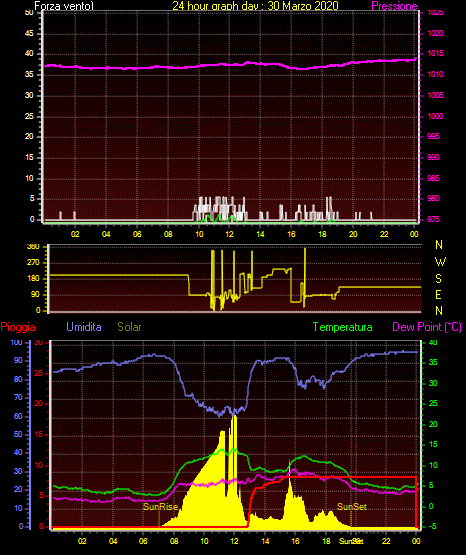Screen dimensions: 466x555
Task: Click the E compass direction label
Action: click(x=438, y=294)
